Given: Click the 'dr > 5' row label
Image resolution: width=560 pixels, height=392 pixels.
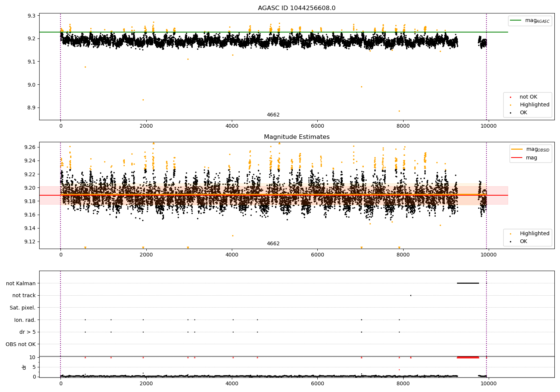Looking at the screenshot, I should point(27,332).
